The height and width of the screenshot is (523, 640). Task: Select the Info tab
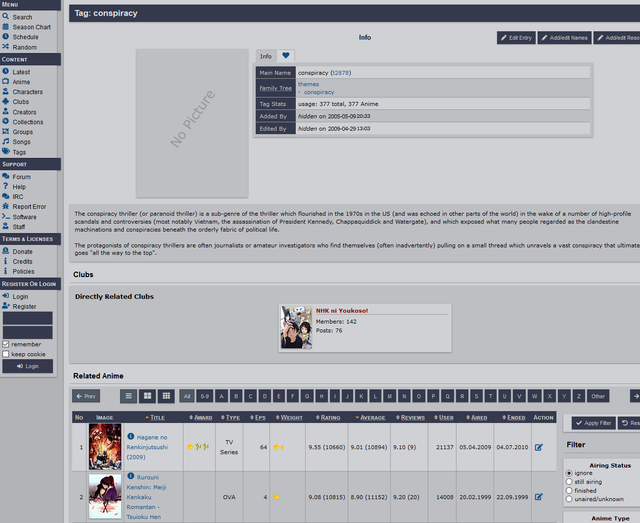(266, 56)
